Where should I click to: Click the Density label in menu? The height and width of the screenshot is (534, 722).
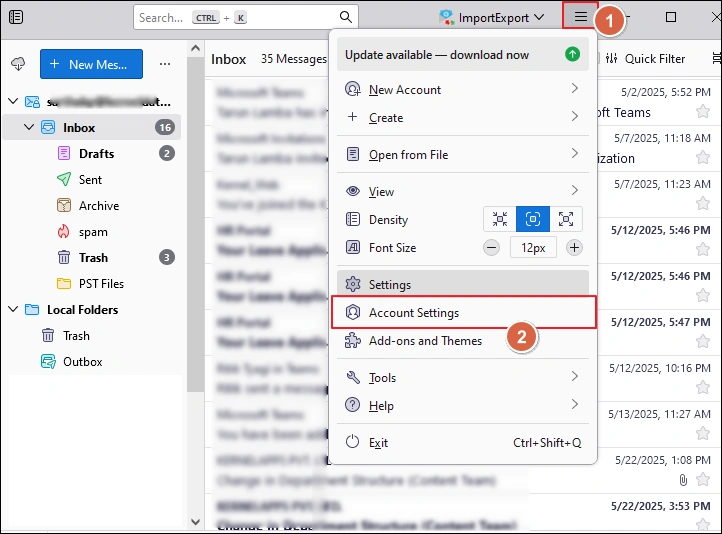(x=388, y=220)
